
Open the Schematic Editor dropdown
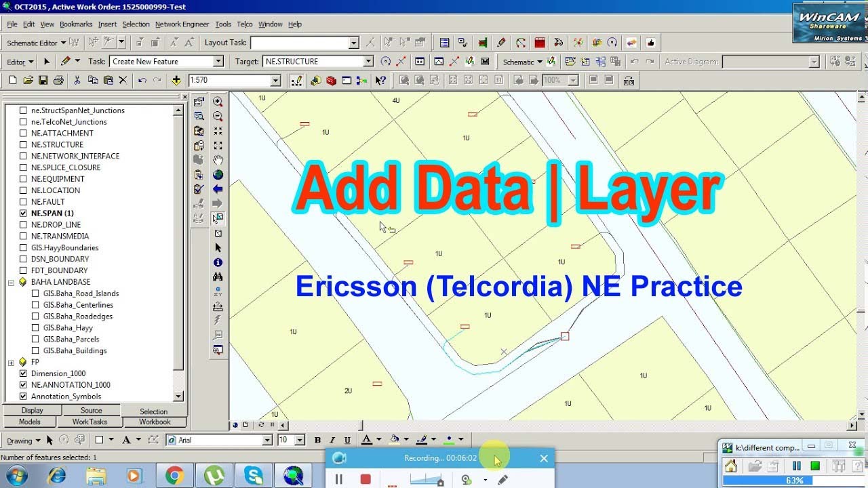click(x=36, y=43)
